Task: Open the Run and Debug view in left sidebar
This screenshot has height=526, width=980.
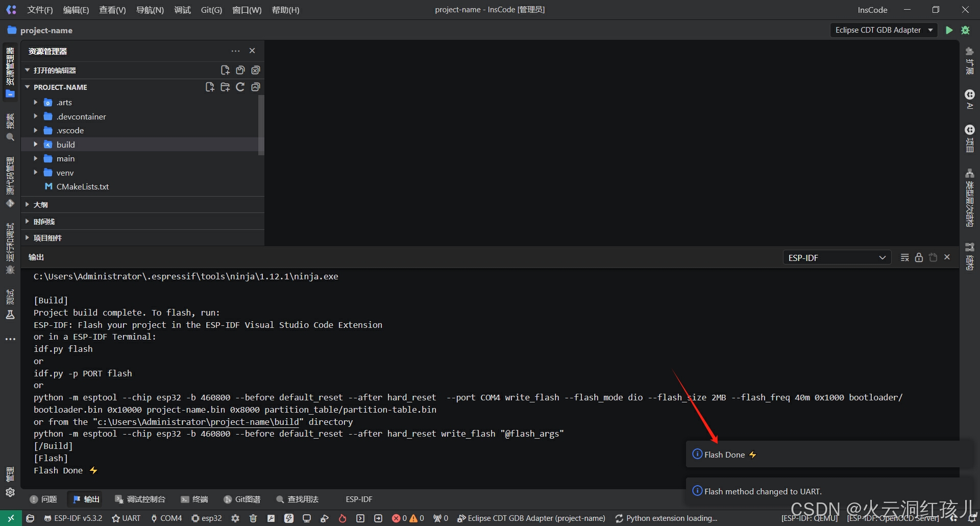Action: (10, 249)
